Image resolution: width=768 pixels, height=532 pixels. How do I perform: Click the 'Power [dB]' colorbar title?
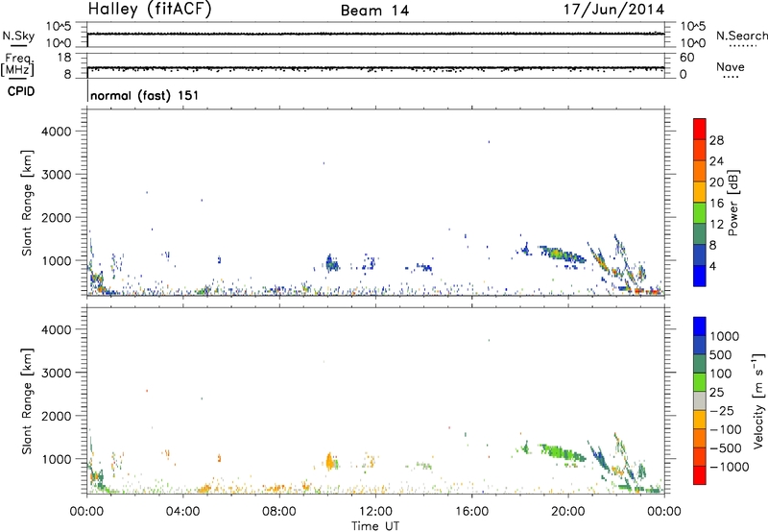point(733,203)
